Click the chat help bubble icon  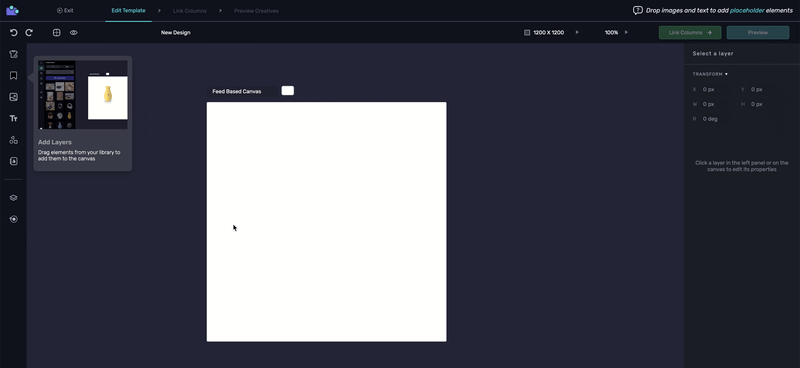click(637, 10)
